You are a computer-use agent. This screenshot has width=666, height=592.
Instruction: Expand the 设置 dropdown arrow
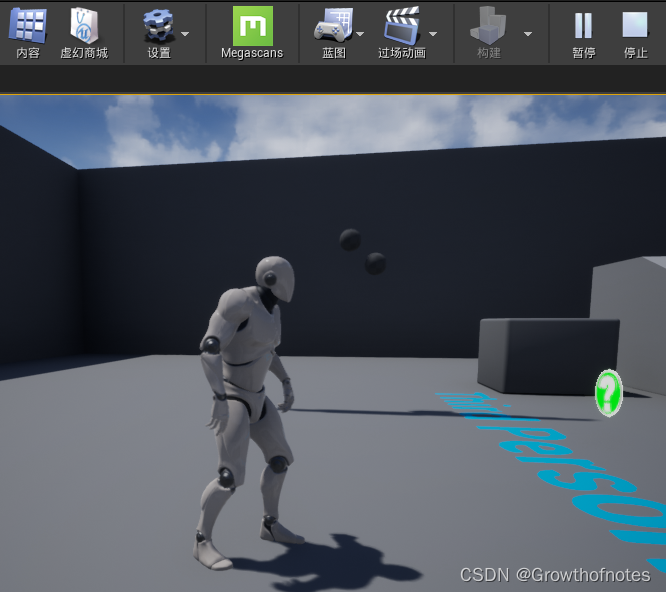tap(185, 34)
